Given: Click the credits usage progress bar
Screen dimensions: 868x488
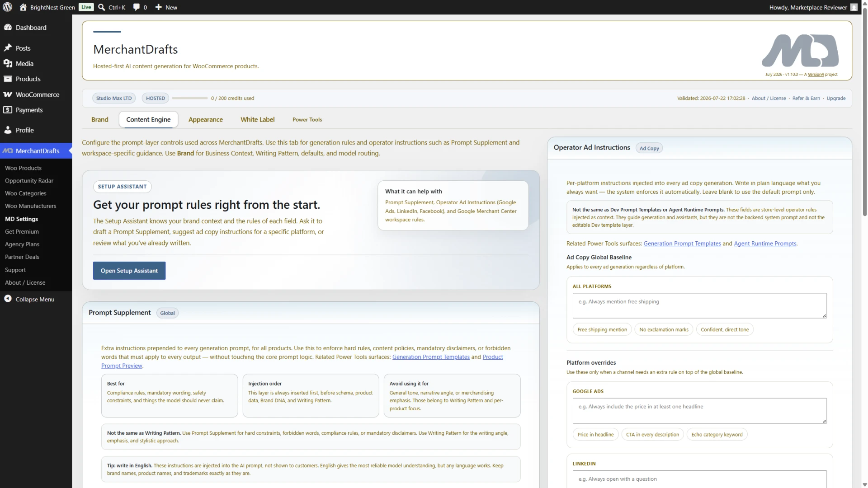Looking at the screenshot, I should 189,98.
